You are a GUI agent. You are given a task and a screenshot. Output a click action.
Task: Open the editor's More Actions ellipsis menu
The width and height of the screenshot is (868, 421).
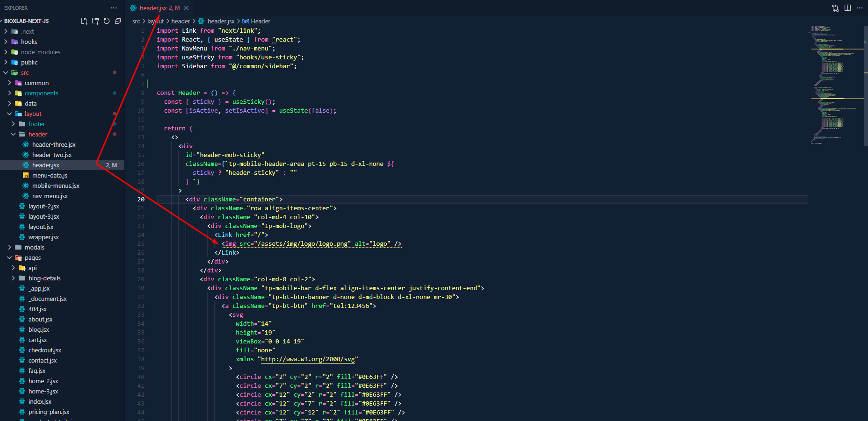(860, 8)
